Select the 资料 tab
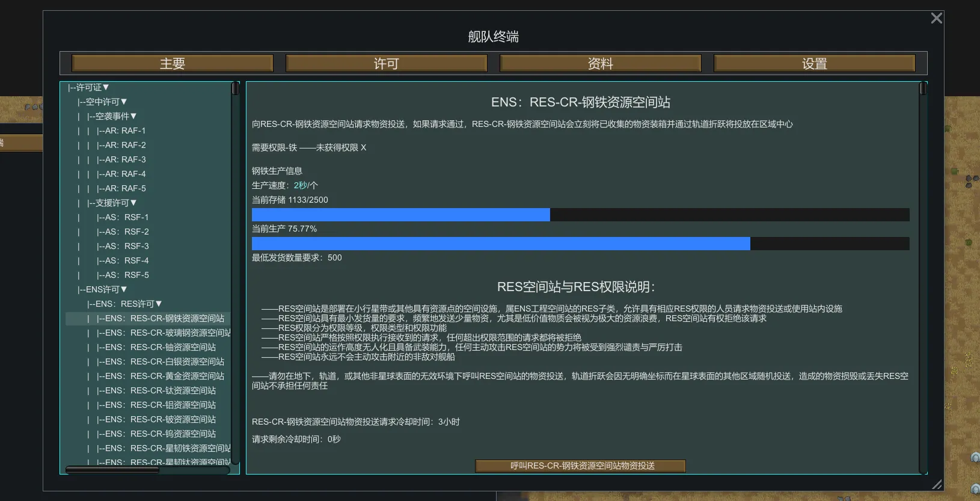The width and height of the screenshot is (980, 501). point(600,63)
